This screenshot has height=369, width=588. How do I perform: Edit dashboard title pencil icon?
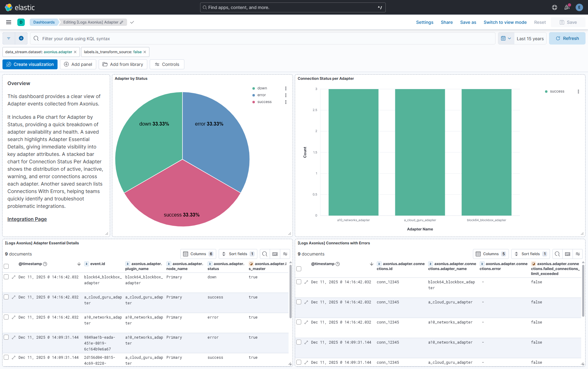point(122,22)
